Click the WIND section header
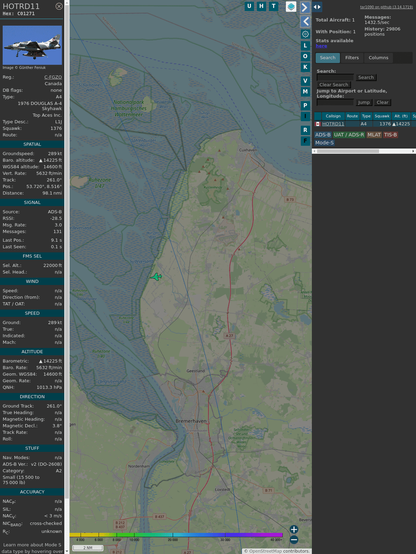The image size is (416, 554). click(32, 281)
